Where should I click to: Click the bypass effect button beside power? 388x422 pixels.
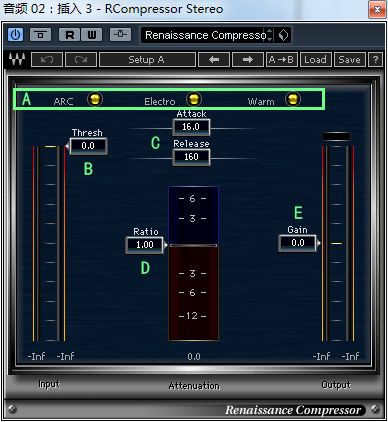coord(40,35)
